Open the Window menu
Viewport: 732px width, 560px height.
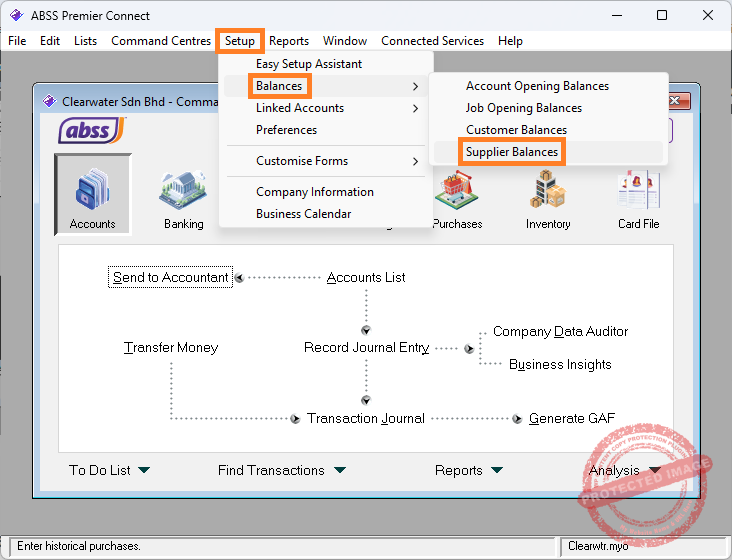[345, 41]
